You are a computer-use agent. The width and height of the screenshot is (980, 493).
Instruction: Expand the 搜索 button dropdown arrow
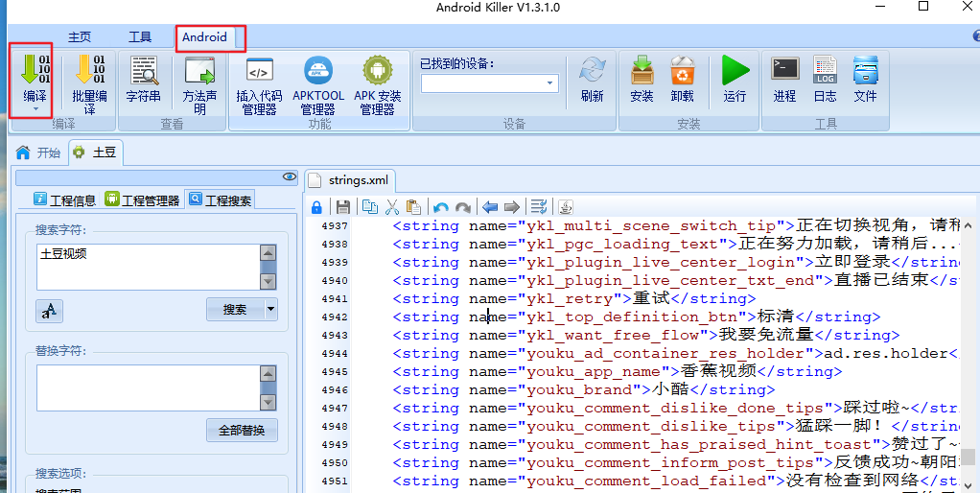coord(271,310)
